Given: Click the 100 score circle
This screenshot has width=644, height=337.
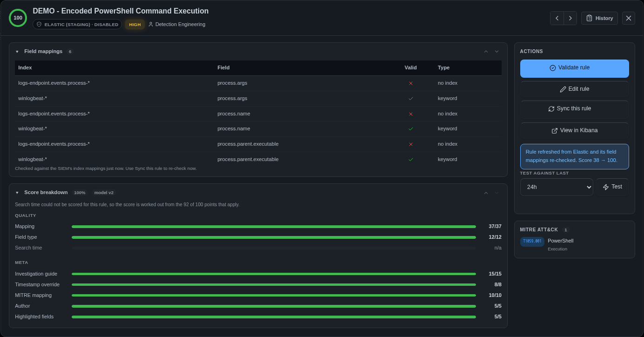Looking at the screenshot, I should [18, 18].
